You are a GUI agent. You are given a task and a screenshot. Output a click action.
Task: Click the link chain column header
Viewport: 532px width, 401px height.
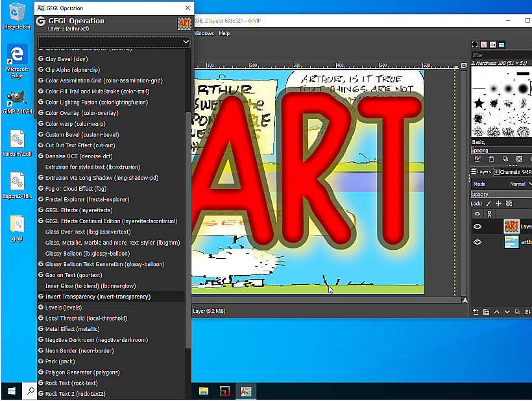[x=489, y=213]
